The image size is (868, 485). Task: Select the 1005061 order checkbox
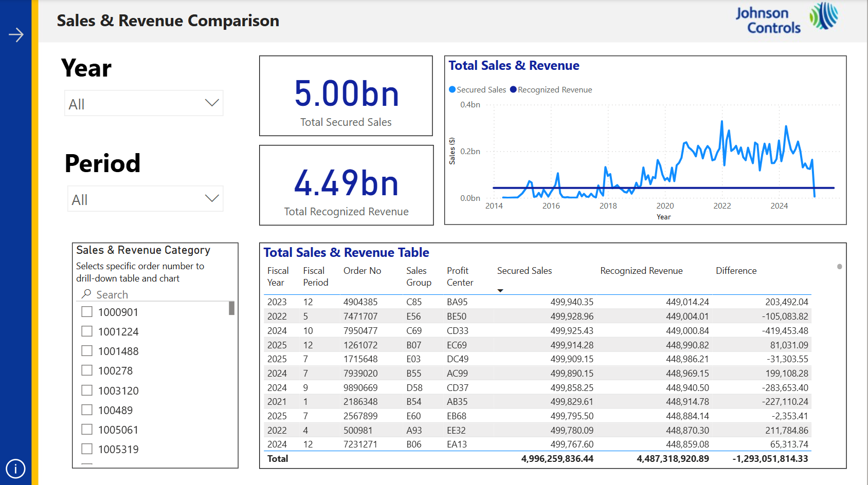87,430
